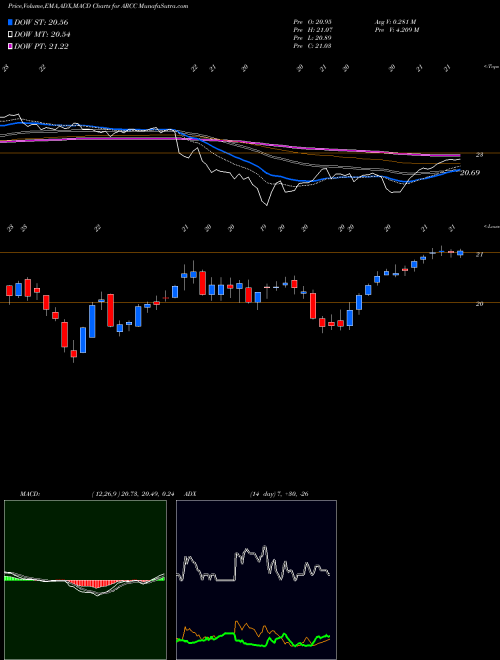
Task: Click the '<Lows' label at right edge
Action: click(x=491, y=226)
